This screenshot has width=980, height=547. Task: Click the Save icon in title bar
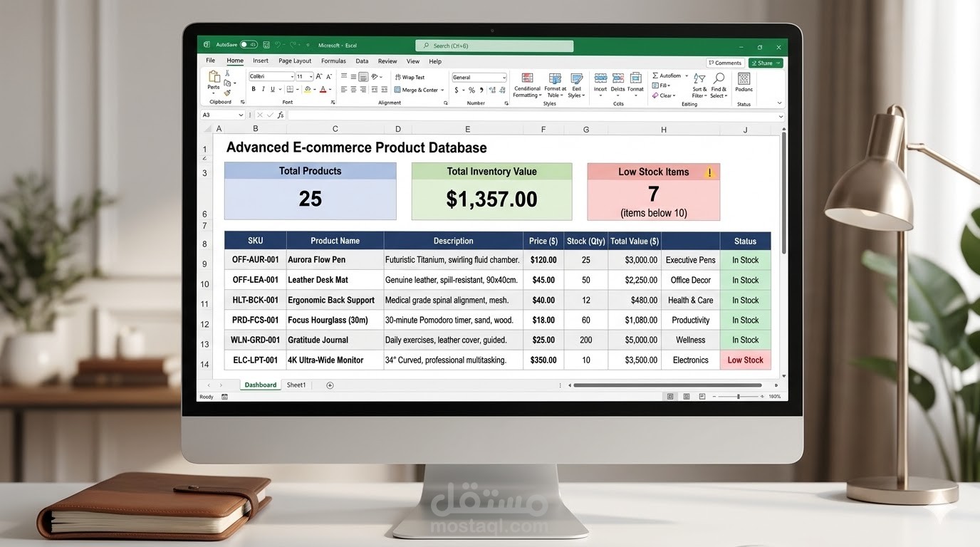click(x=266, y=45)
